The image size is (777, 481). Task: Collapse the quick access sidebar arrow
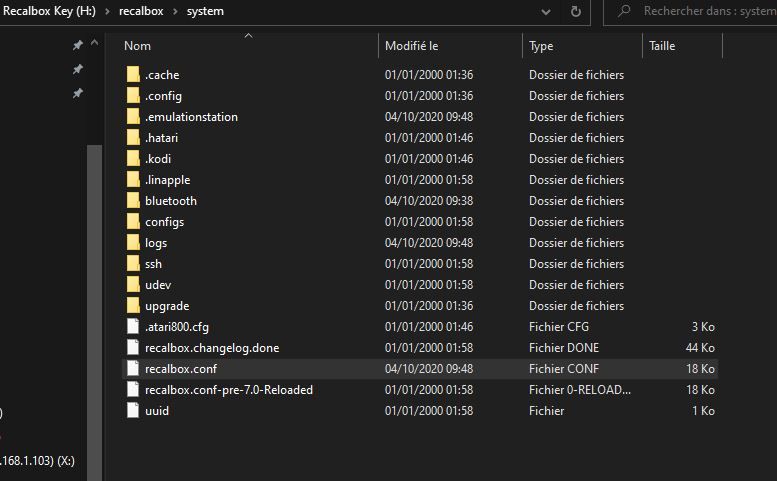click(95, 43)
